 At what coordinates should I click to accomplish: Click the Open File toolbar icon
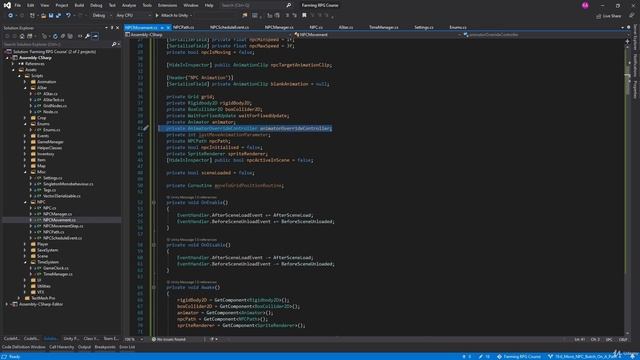pyautogui.click(x=43, y=16)
